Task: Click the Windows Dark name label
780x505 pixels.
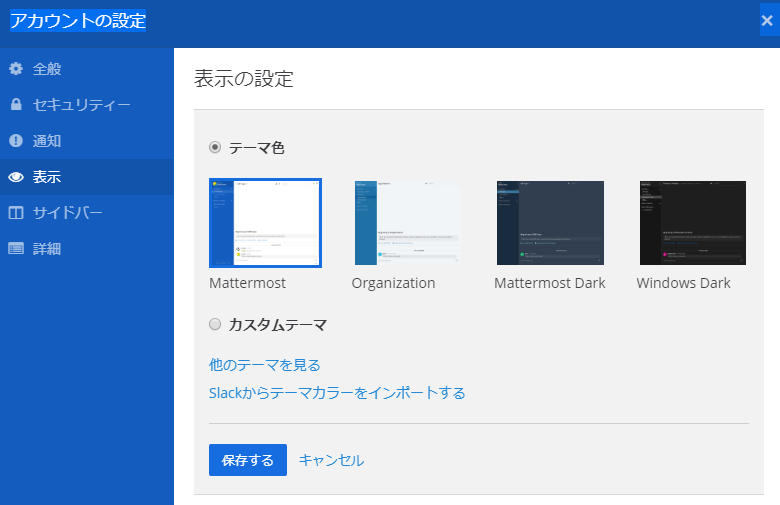Action: [x=683, y=283]
